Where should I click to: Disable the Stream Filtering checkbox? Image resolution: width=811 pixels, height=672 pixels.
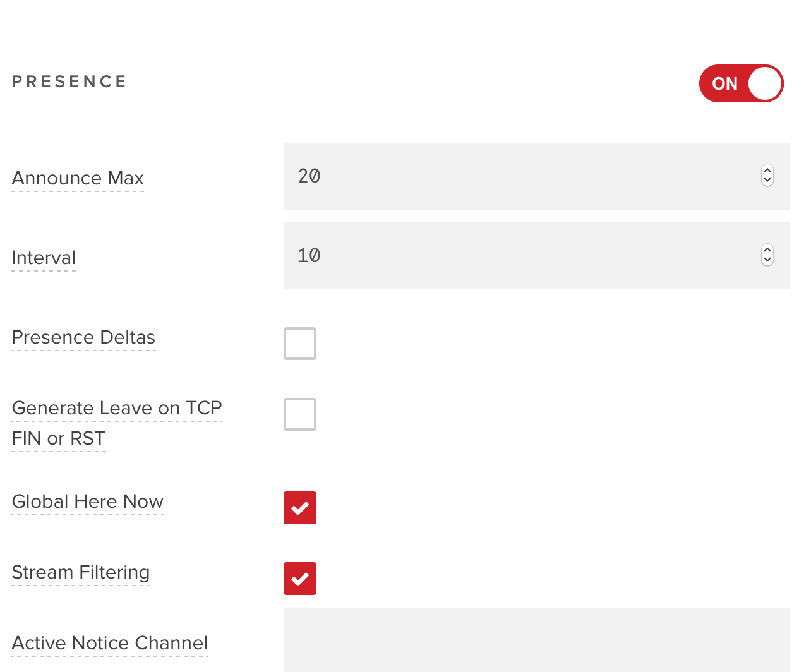[x=300, y=579]
